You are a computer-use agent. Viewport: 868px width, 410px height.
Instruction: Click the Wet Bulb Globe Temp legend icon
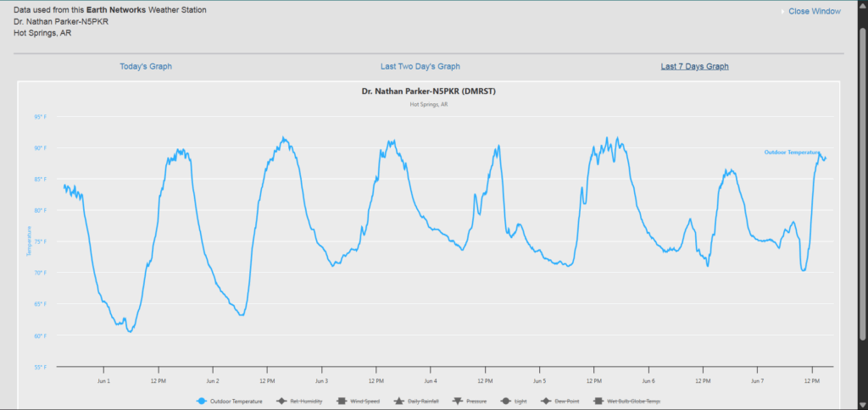click(x=598, y=402)
